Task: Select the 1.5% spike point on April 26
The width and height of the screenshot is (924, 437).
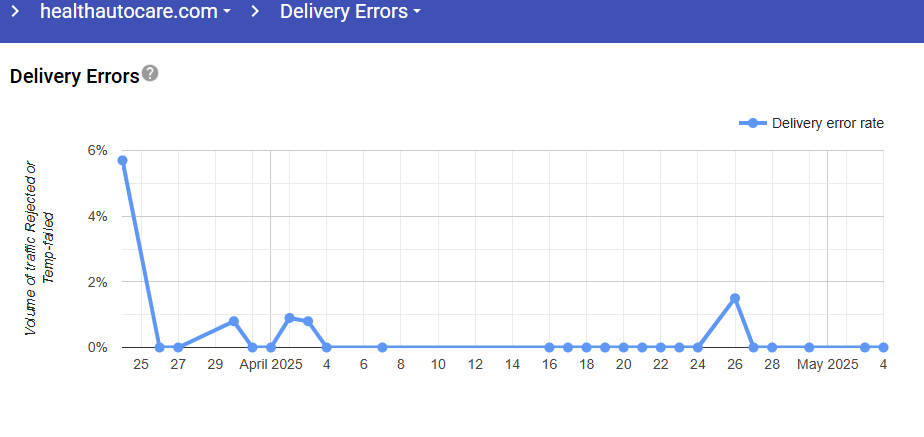Action: click(x=735, y=298)
